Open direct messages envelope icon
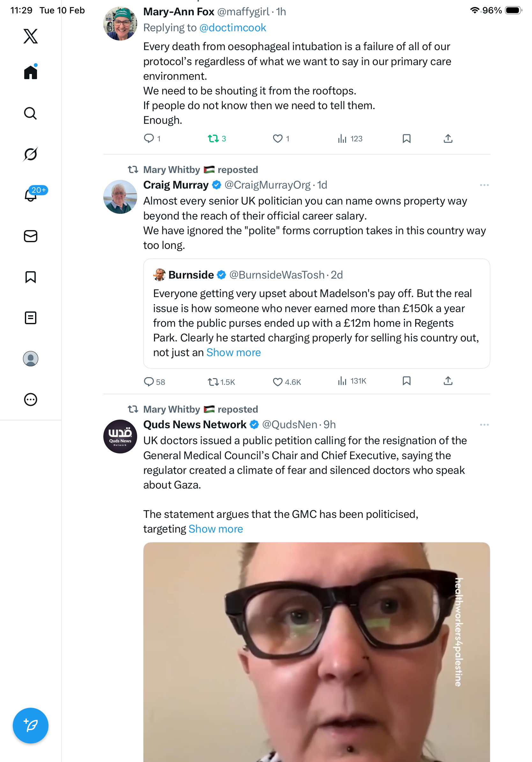 point(31,236)
